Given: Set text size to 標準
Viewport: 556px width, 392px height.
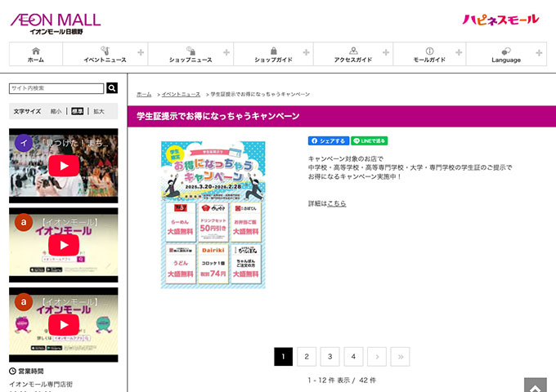Looking at the screenshot, I should [77, 111].
